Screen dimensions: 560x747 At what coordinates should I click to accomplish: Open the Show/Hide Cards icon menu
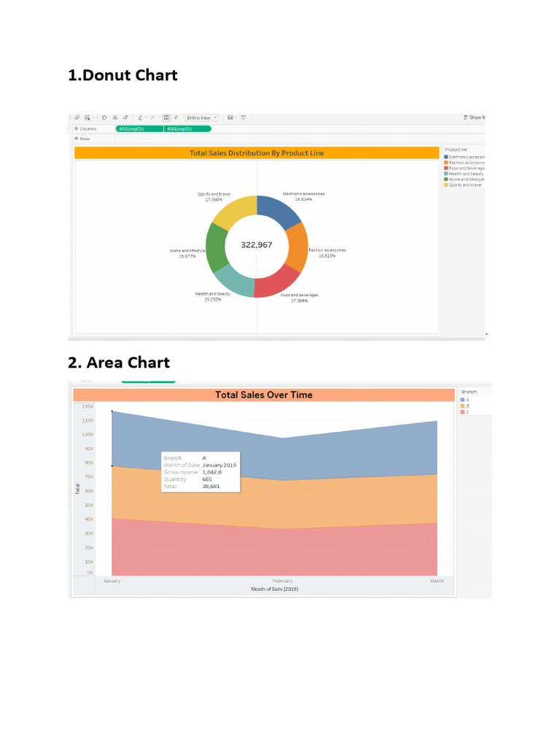[230, 117]
